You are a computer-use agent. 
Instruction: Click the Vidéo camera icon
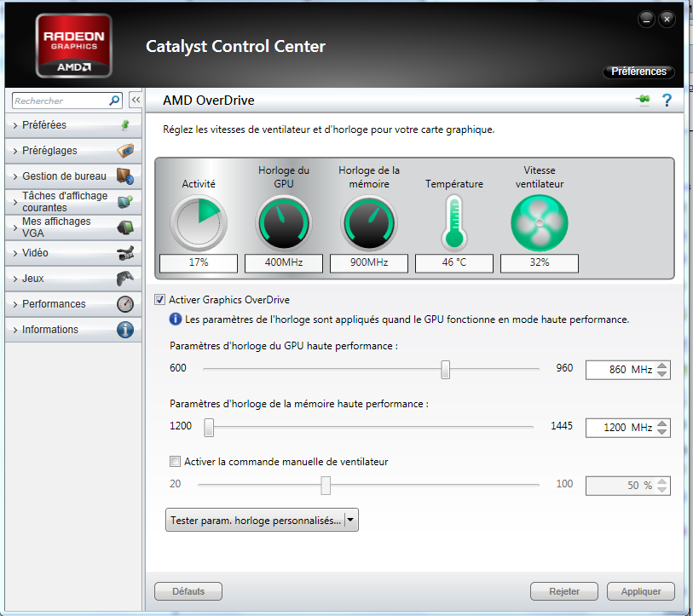pos(125,253)
